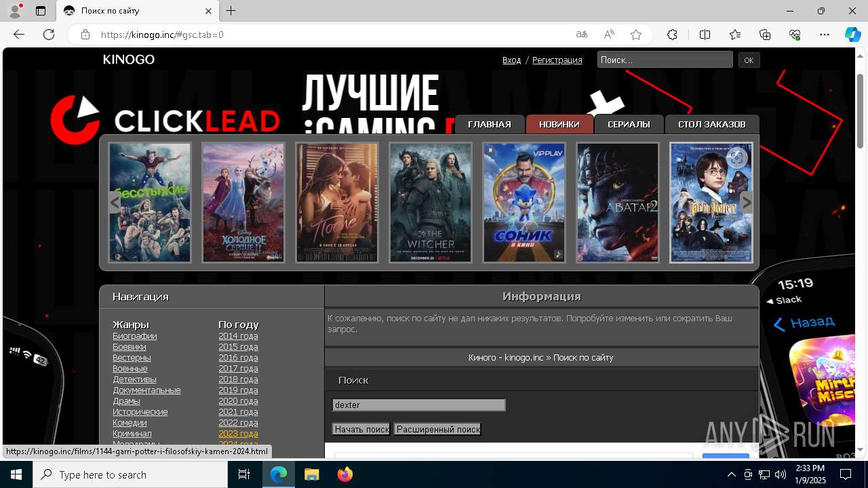Click the taskbar search box

pos(130,474)
